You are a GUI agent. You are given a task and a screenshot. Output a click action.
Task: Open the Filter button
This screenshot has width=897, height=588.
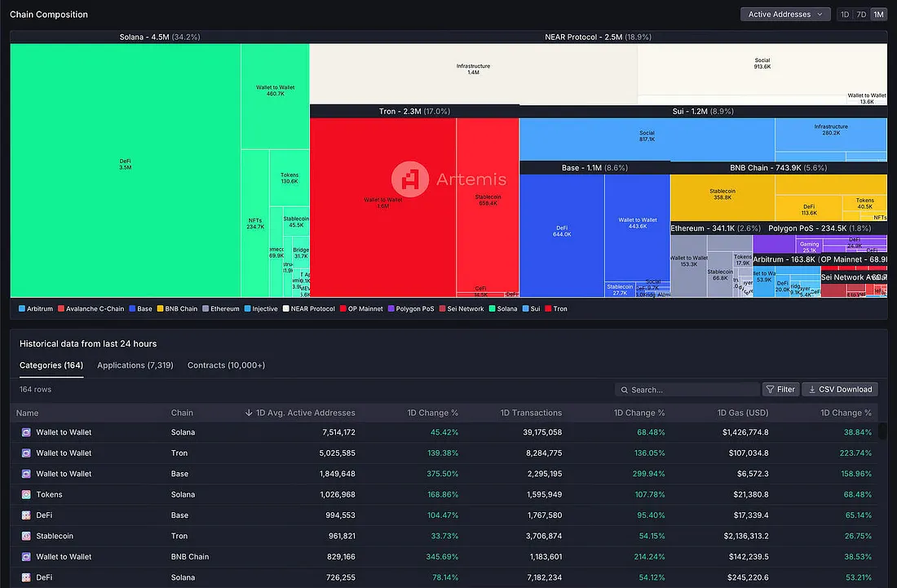click(x=780, y=390)
